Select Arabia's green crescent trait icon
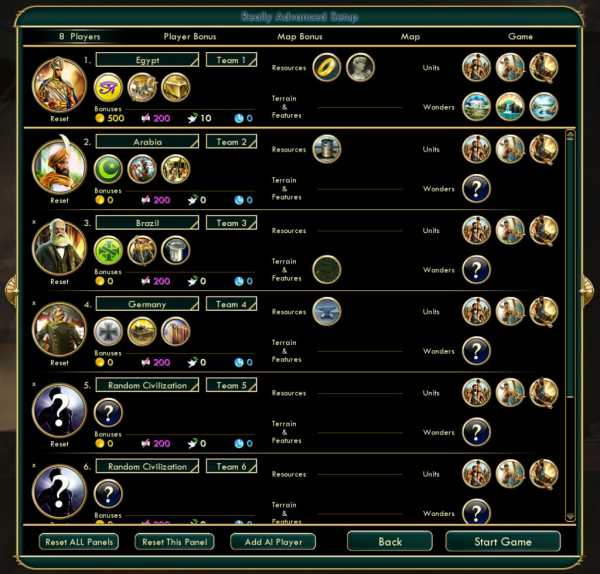Viewport: 600px width, 574px height. [x=108, y=169]
